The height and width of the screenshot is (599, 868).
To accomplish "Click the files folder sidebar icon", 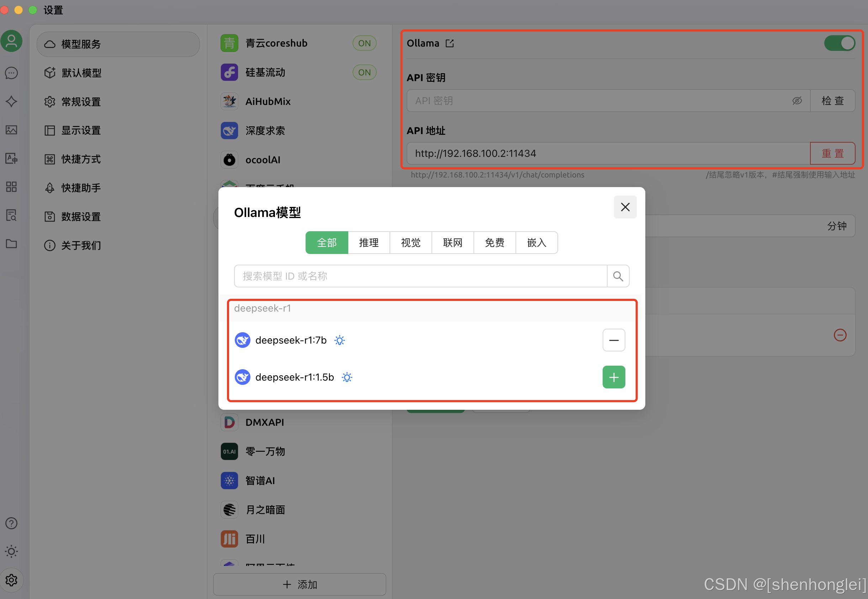I will [11, 244].
